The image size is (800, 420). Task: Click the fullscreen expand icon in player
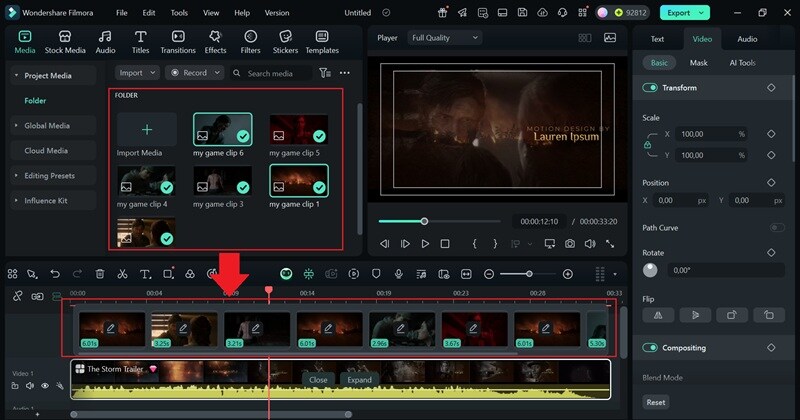click(610, 244)
